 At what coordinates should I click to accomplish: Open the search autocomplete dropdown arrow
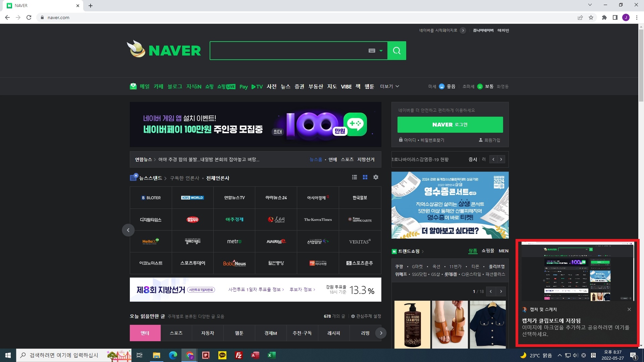[381, 51]
